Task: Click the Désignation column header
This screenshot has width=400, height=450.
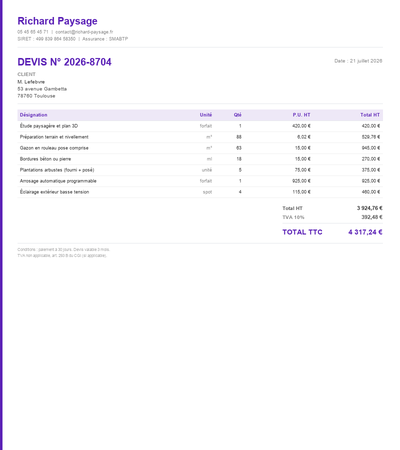Action: 33,115
